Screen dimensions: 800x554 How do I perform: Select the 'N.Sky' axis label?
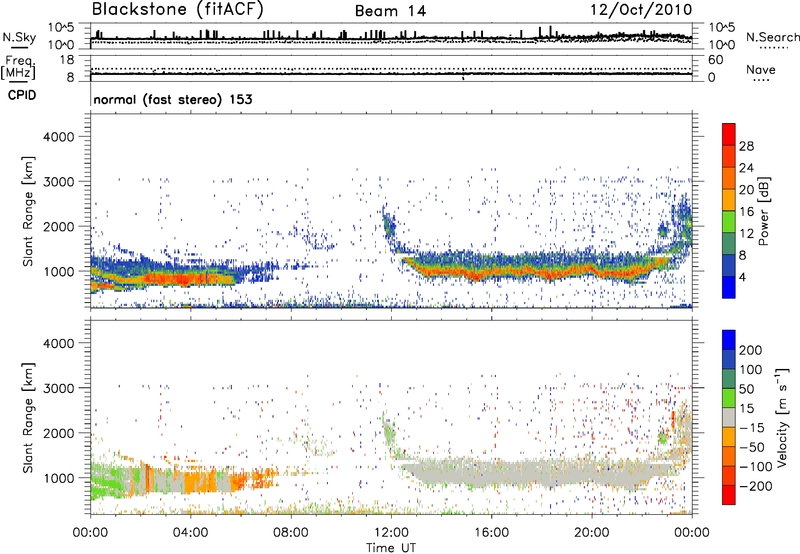pos(19,37)
